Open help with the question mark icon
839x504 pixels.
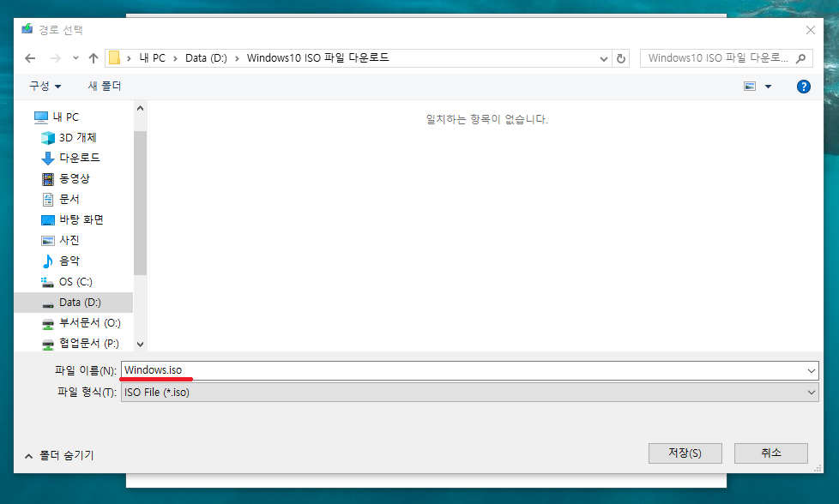point(803,87)
